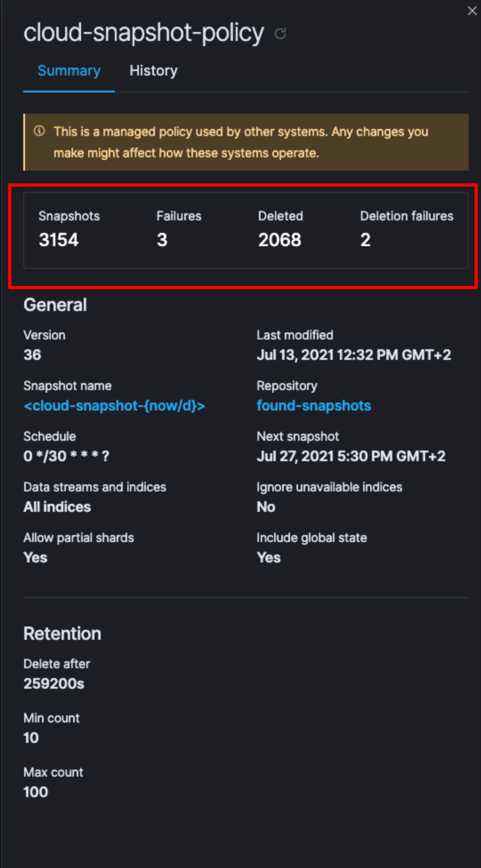
Task: Click the policy title cloud-snapshot-policy
Action: [x=143, y=33]
